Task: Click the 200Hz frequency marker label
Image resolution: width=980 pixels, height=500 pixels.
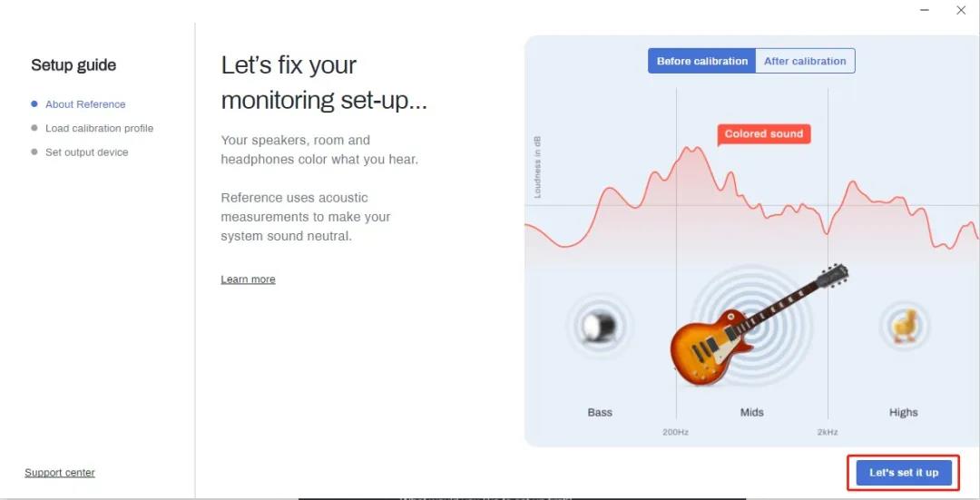Action: pos(676,432)
